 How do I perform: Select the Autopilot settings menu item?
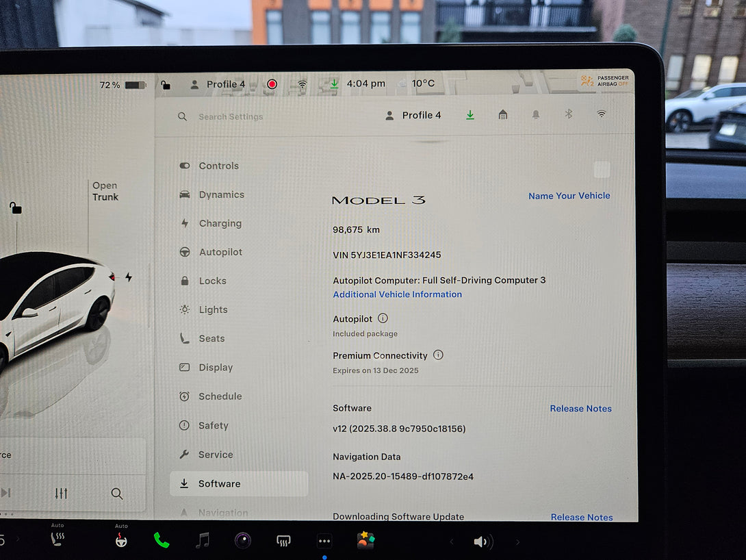pos(220,252)
